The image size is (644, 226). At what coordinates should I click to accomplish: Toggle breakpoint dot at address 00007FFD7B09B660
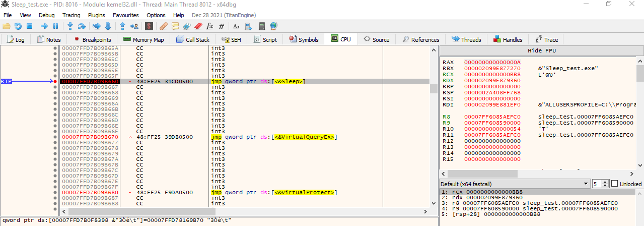[x=55, y=81]
